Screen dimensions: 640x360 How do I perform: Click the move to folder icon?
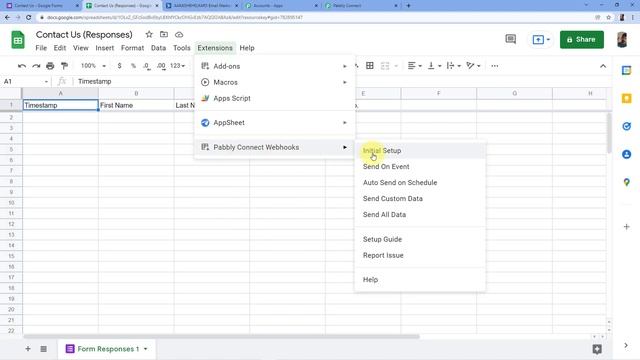[x=164, y=35]
